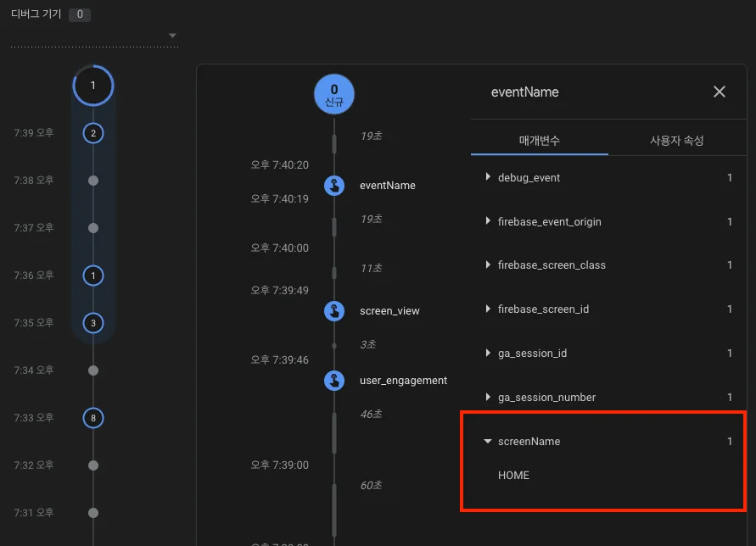Switch to the 사용자 속성 tab
The image size is (756, 546).
coord(676,140)
